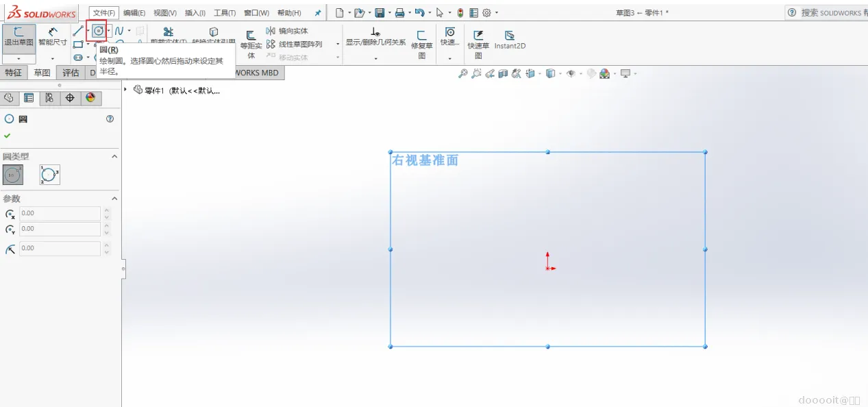This screenshot has height=407, width=868.
Task: Click the Offset Entities (等距实体) tool
Action: pyautogui.click(x=251, y=44)
